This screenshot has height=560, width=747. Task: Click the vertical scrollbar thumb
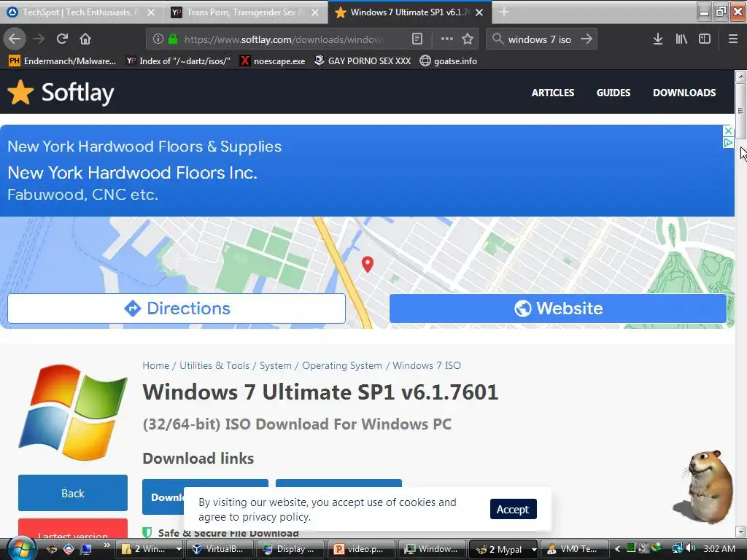[x=740, y=111]
